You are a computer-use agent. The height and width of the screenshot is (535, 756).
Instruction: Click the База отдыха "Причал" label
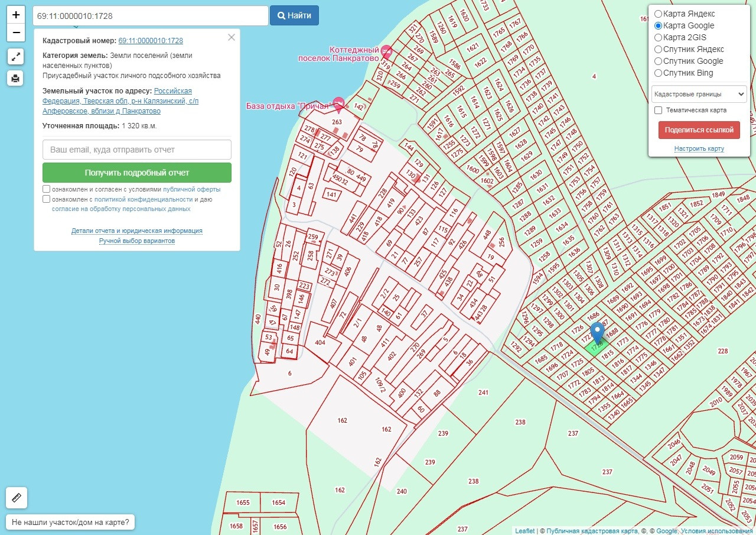coord(288,106)
